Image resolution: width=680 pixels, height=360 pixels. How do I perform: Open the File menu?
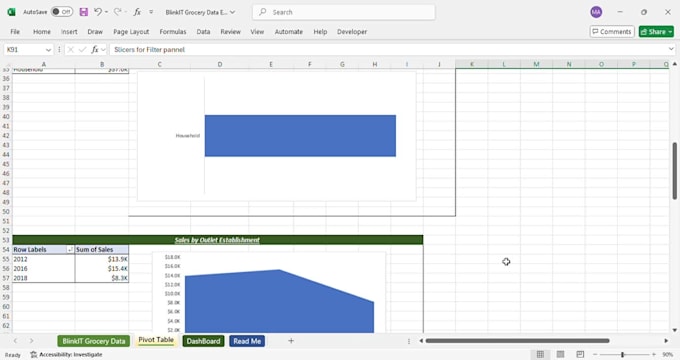pyautogui.click(x=15, y=32)
